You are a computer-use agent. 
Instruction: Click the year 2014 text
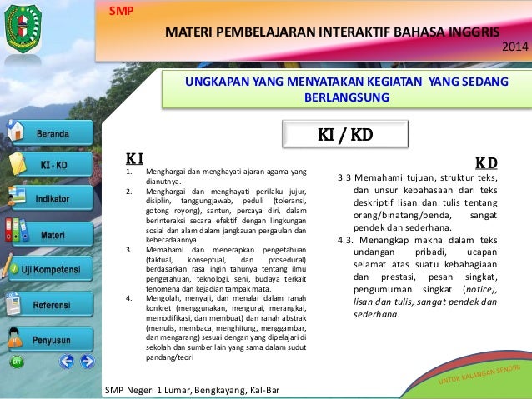515,47
